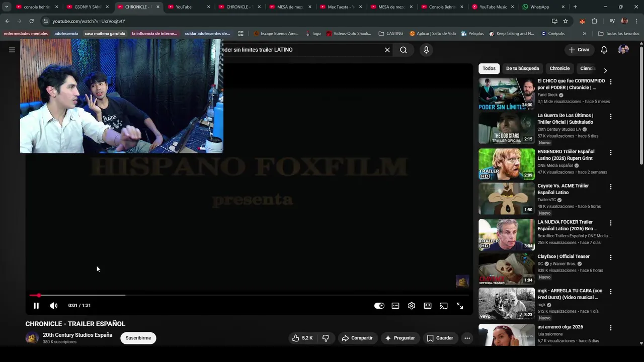Open El CHICO que fue CORROMPIDO thumbnail
This screenshot has width=644, height=362.
(507, 94)
